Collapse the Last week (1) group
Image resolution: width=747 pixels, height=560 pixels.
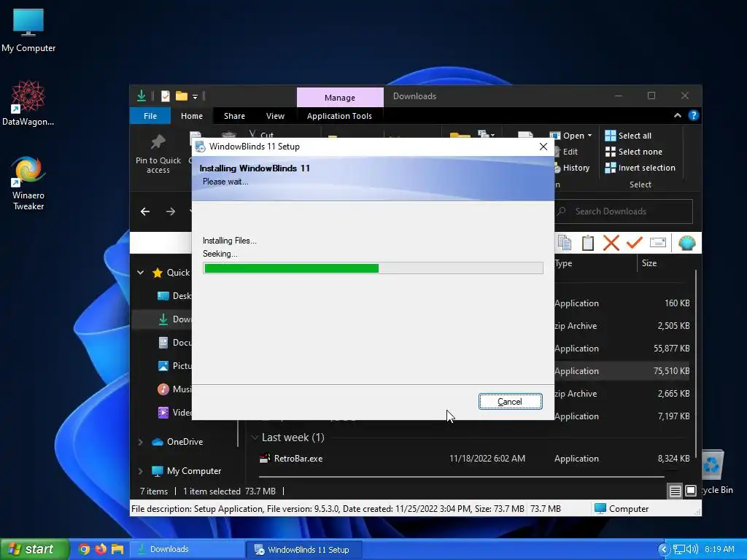[x=255, y=437]
